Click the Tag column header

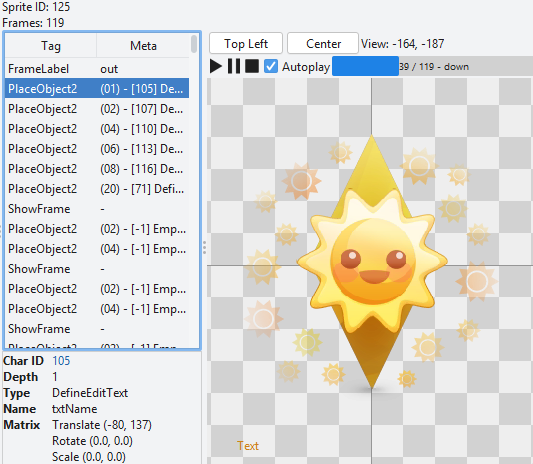tap(51, 46)
